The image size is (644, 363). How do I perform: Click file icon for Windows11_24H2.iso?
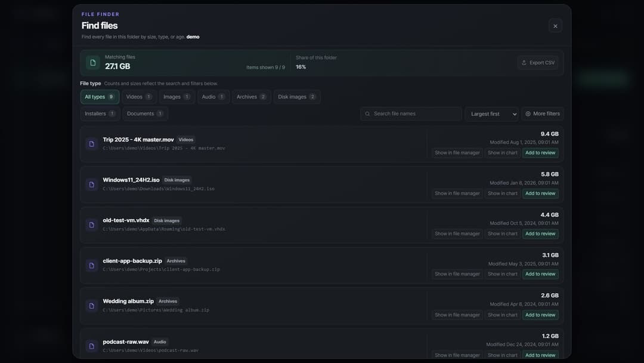click(92, 184)
